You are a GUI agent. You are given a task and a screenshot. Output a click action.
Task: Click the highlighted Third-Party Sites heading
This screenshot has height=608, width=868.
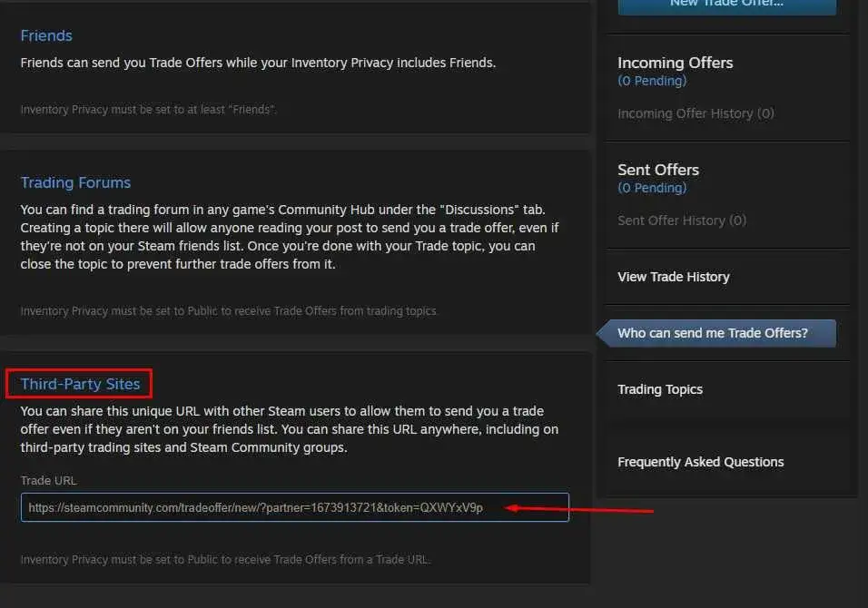click(78, 383)
